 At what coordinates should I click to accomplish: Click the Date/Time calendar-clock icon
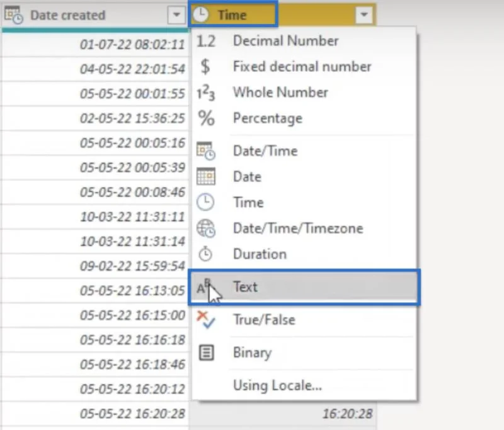206,151
